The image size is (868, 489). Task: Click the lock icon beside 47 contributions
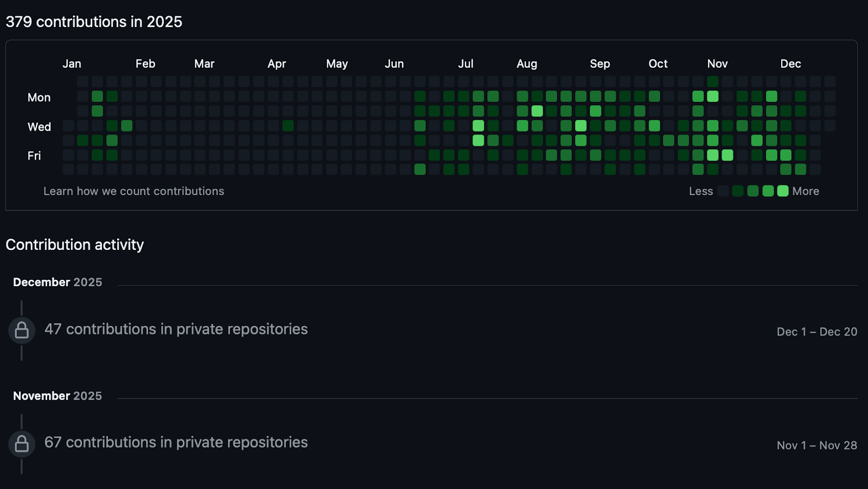[22, 330]
